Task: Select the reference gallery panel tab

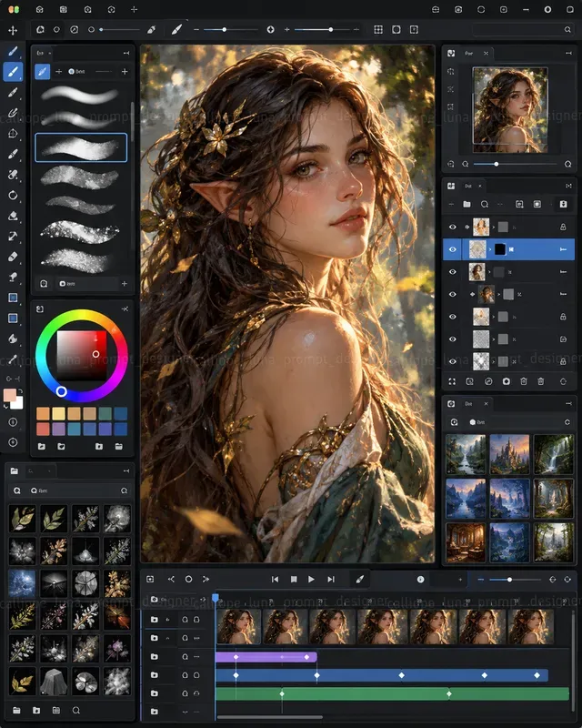Action: 467,403
